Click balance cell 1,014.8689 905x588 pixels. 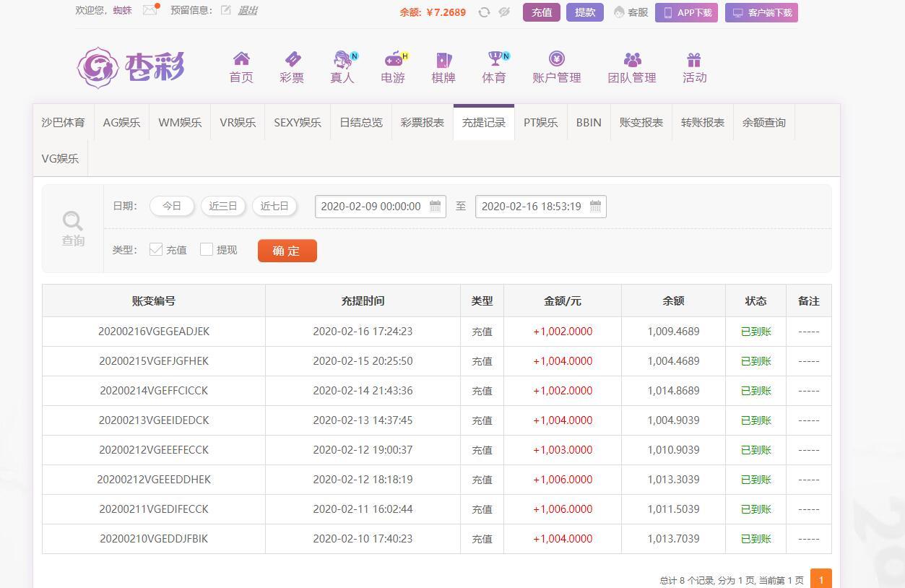pos(673,391)
